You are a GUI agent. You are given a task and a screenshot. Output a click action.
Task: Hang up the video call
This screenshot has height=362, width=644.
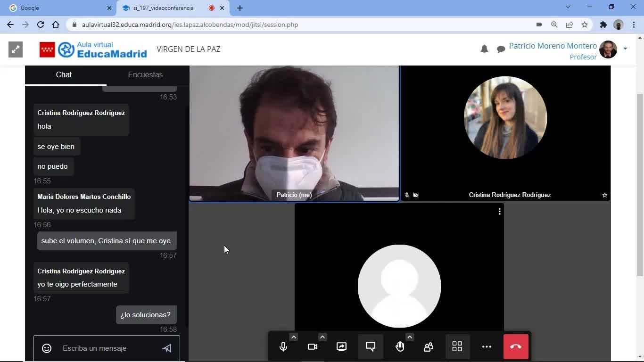[x=516, y=347]
